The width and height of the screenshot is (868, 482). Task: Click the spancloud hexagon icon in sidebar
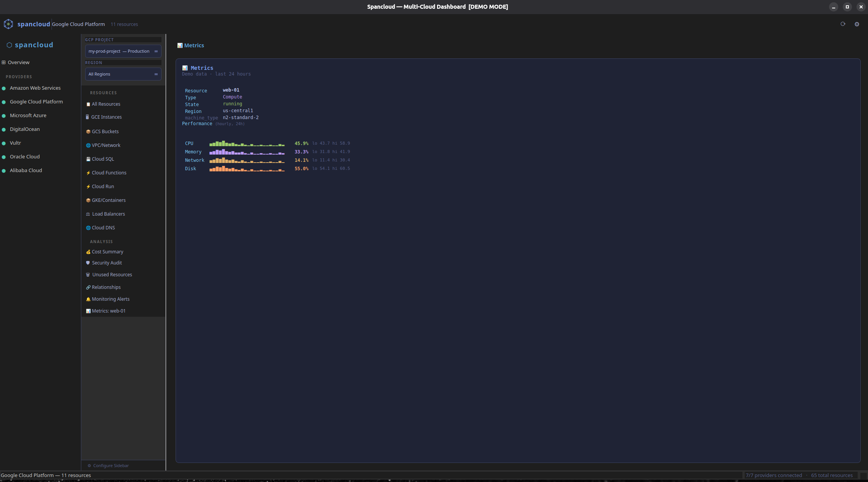coord(9,45)
